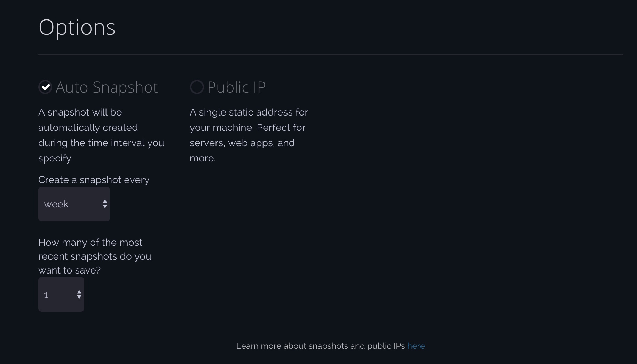Open the "here" link about snapshots

click(x=416, y=346)
